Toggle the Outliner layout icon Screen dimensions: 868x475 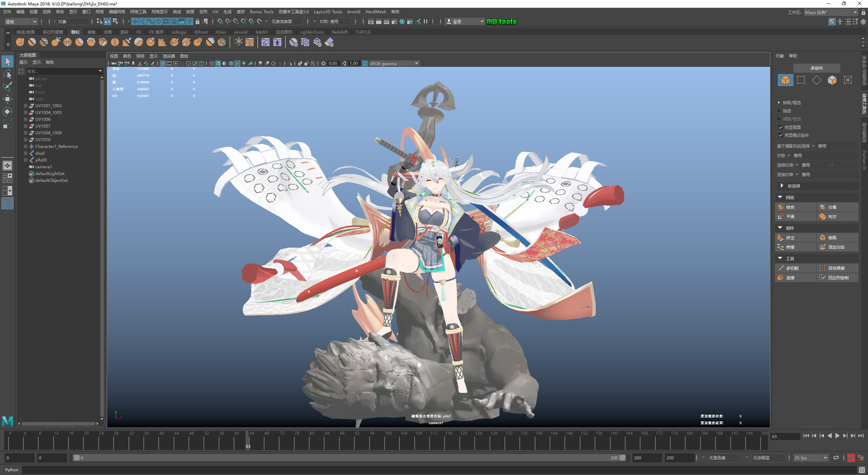click(8, 203)
